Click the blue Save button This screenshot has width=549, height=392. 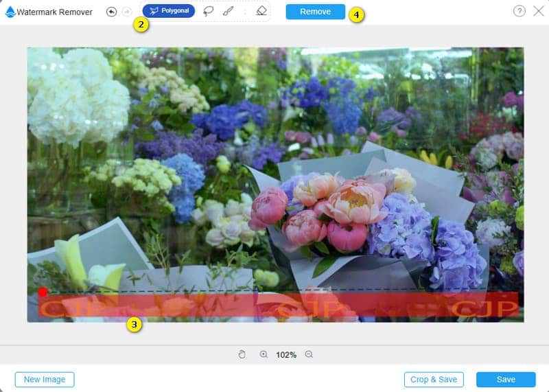[x=506, y=380]
